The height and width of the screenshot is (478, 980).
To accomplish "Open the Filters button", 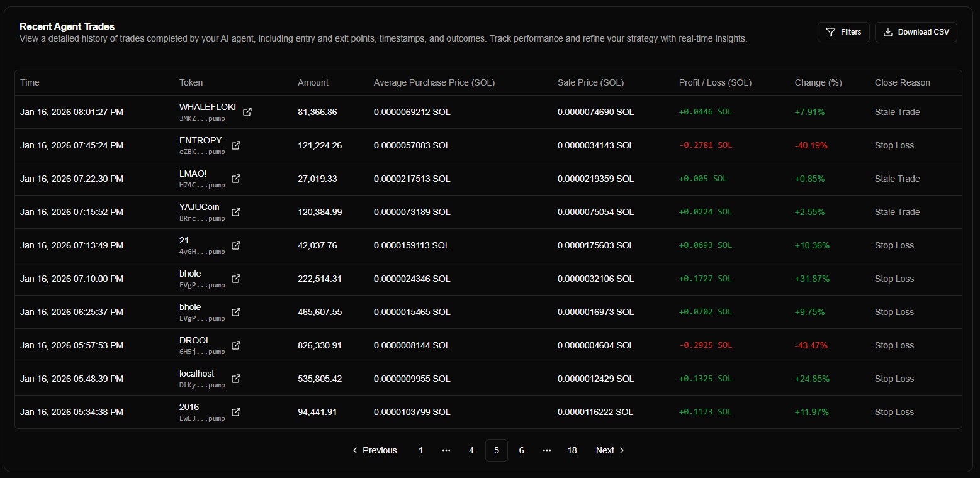I will click(x=843, y=32).
